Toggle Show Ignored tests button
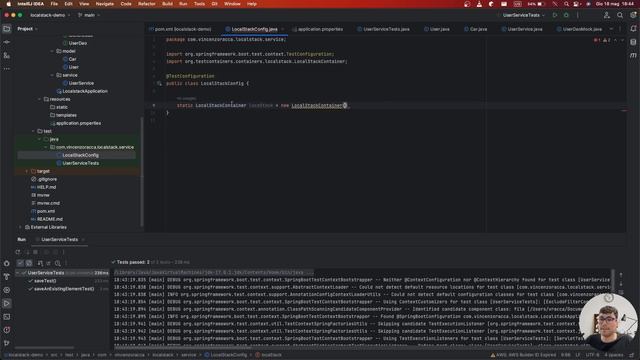 (x=29, y=263)
